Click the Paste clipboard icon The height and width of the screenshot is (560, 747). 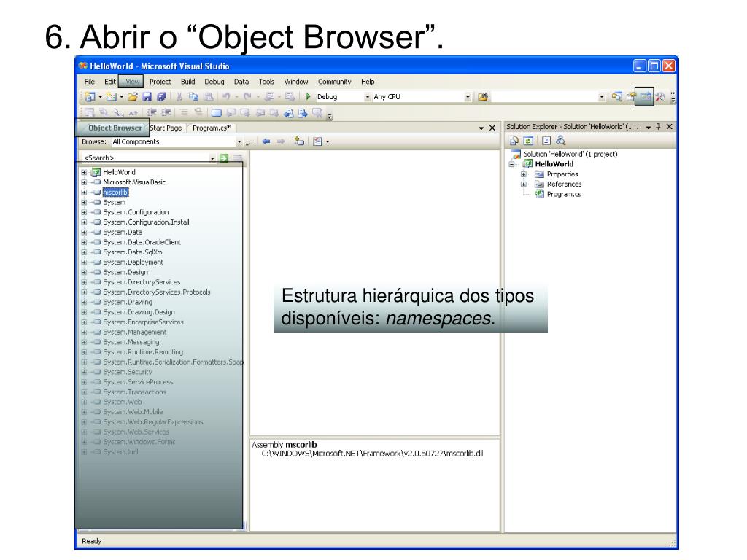pos(208,97)
